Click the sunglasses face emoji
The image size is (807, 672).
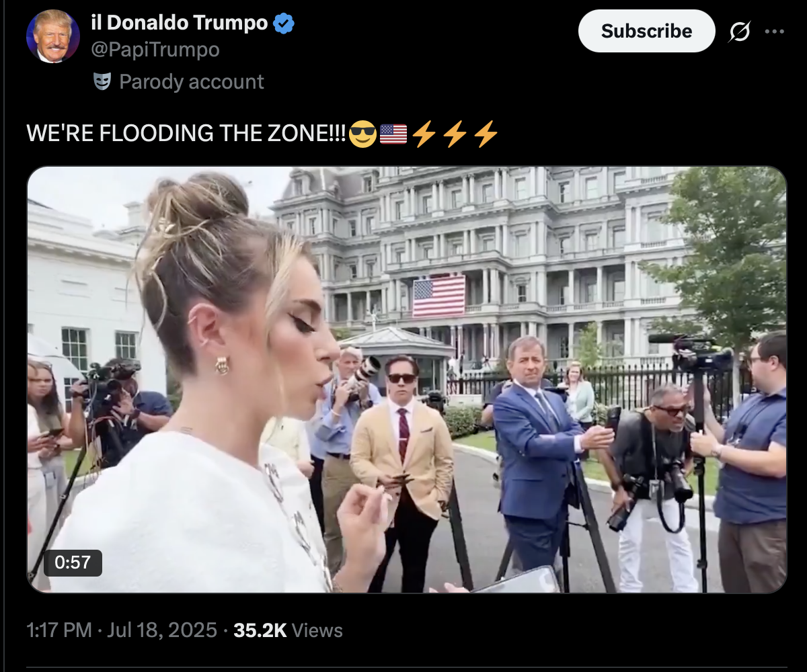click(362, 134)
